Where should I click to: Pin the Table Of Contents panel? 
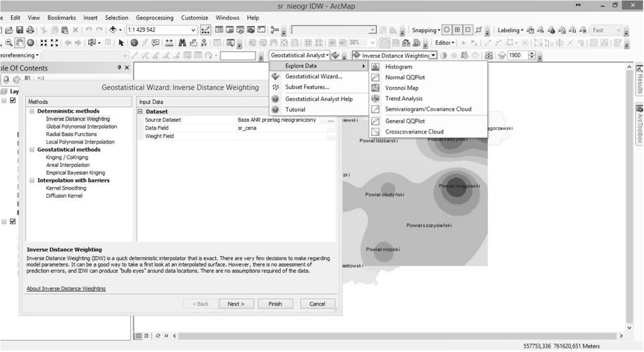(119, 67)
